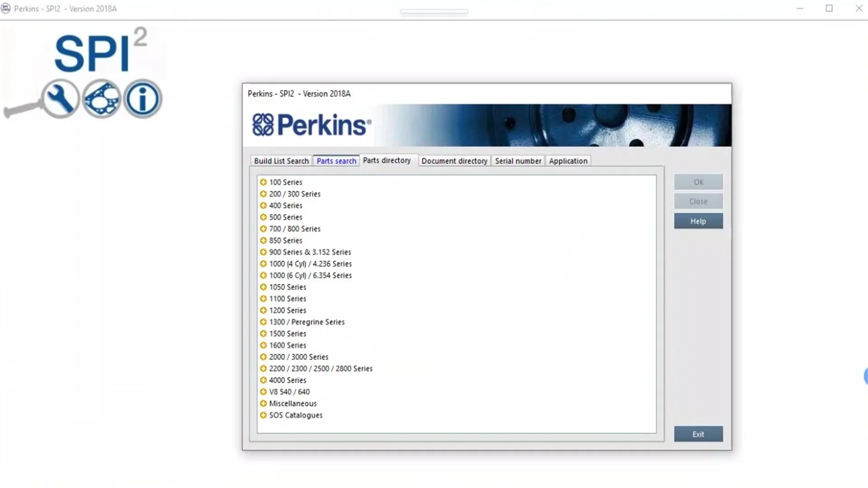The width and height of the screenshot is (868, 488).
Task: Expand the 1500 Series node icon
Action: point(263,333)
